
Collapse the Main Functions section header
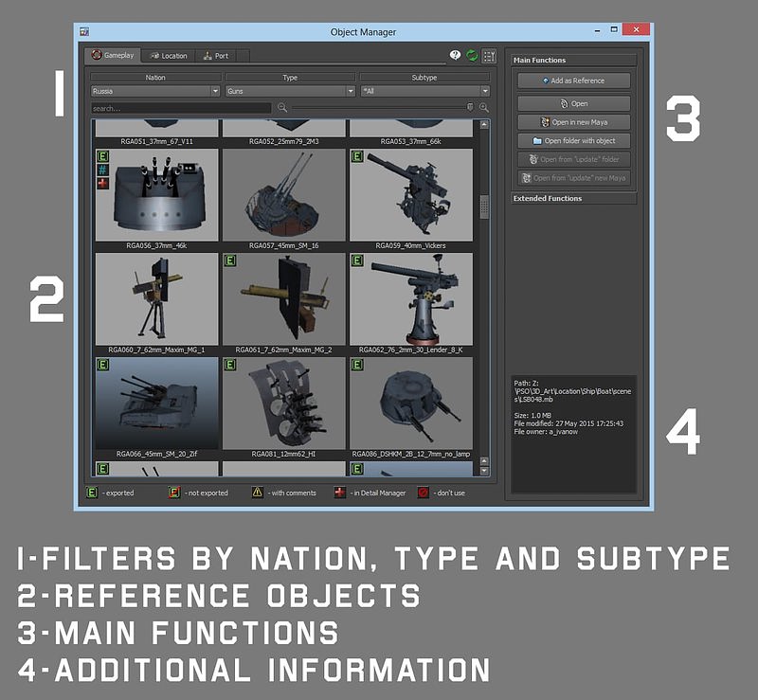coord(574,60)
